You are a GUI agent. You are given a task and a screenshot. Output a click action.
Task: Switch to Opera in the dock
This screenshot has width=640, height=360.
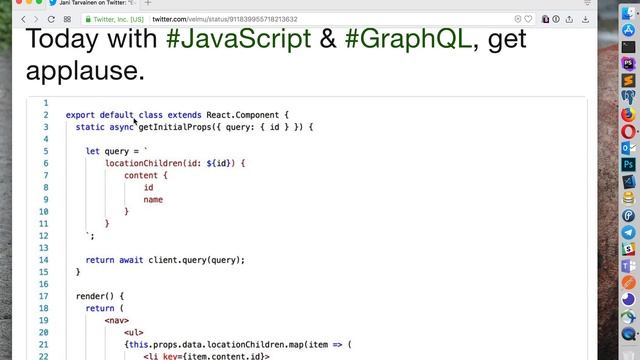pyautogui.click(x=629, y=131)
